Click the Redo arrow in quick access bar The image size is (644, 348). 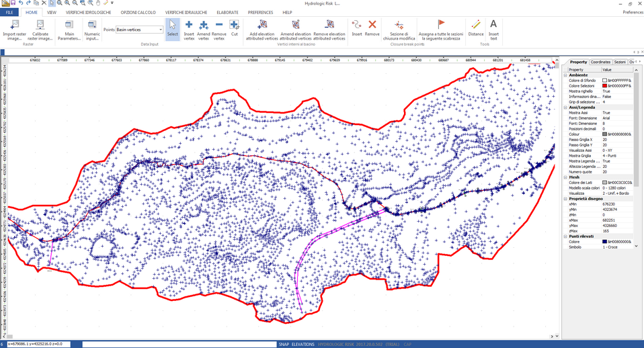coord(28,3)
